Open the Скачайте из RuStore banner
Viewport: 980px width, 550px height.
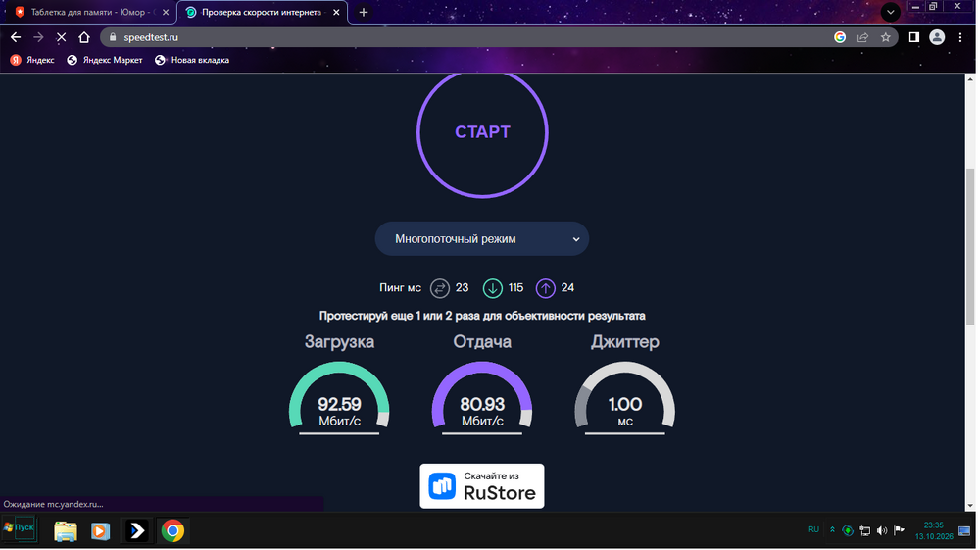[x=482, y=486]
